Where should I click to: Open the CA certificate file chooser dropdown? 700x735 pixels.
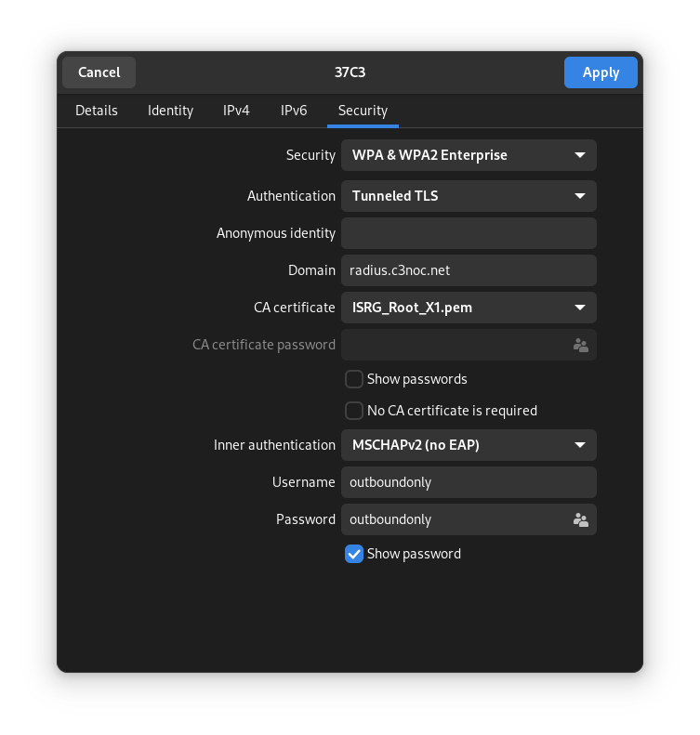[x=469, y=308]
